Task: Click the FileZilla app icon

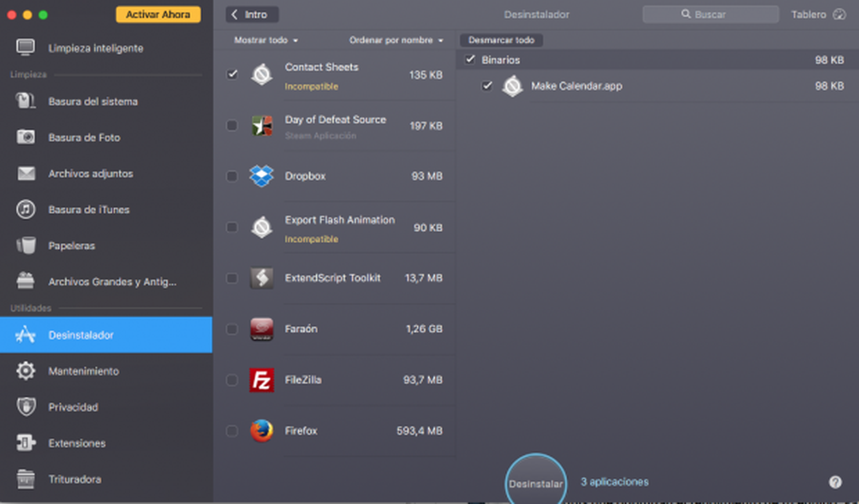Action: coord(262,380)
